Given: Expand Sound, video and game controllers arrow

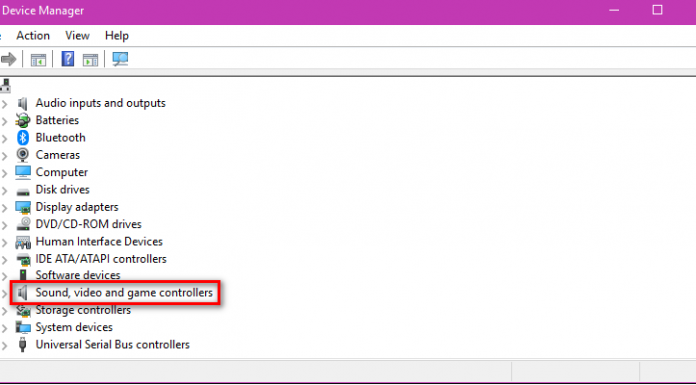Looking at the screenshot, I should [4, 294].
